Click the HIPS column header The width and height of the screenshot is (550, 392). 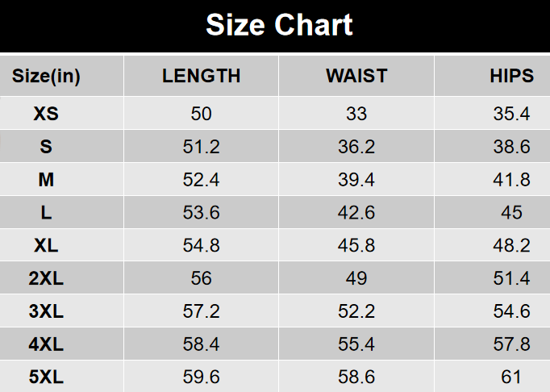(x=511, y=77)
